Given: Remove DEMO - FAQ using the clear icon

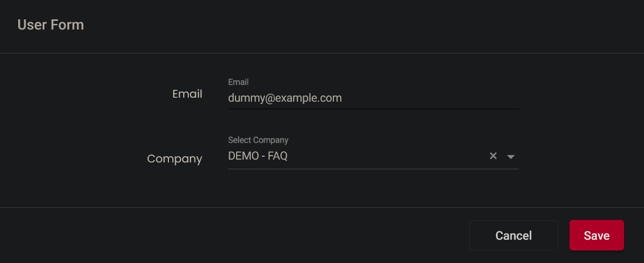Looking at the screenshot, I should 493,156.
